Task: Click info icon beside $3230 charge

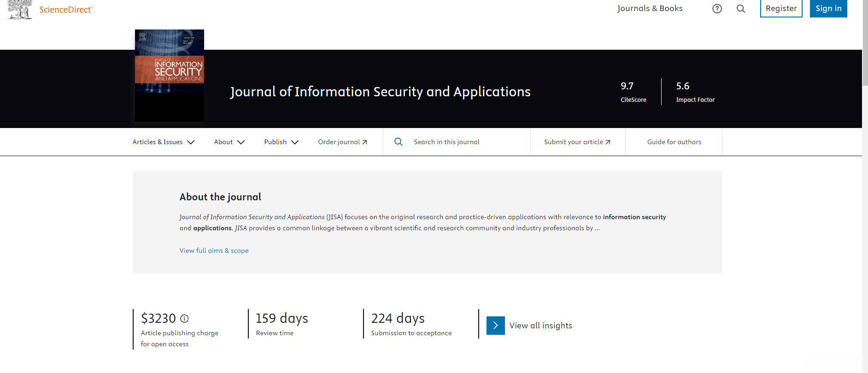Action: pyautogui.click(x=184, y=318)
